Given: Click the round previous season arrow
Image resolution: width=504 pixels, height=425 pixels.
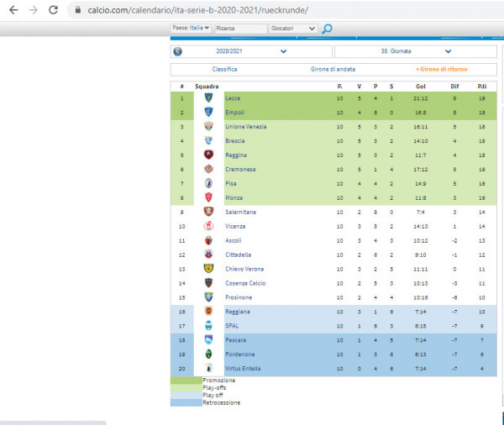Looking at the screenshot, I should 177,51.
